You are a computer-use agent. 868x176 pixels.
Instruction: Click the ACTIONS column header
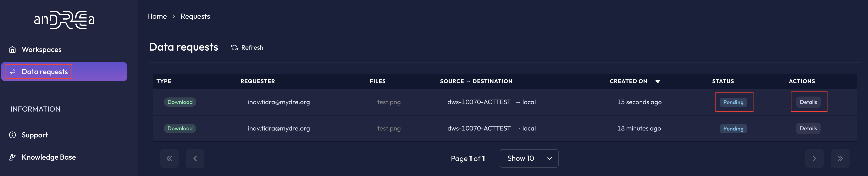[802, 81]
